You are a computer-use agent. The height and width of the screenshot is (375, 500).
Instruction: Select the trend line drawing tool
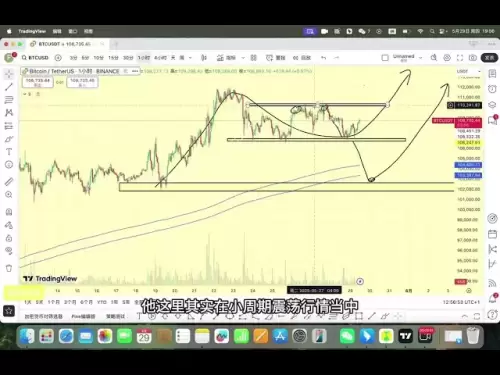click(9, 87)
